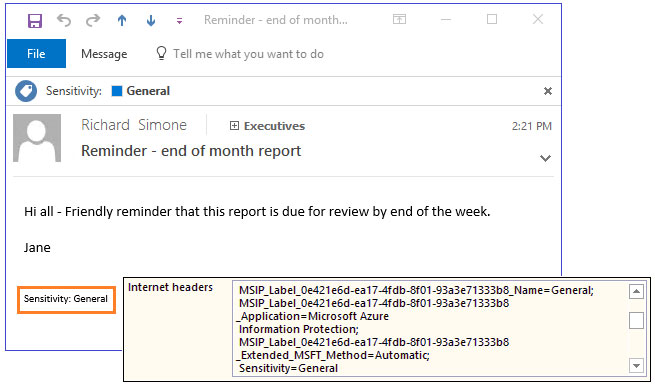Click the ribbon display options icon
Viewport: 655px width, 386px height.
click(399, 19)
